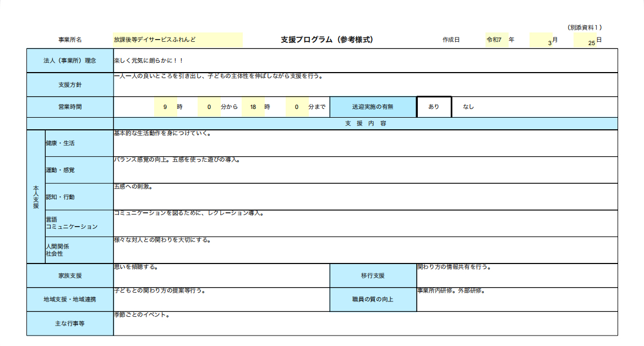Viewport: 644px width, 346px height.
Task: Click the opening hour cell showing 9
Action: click(x=166, y=107)
